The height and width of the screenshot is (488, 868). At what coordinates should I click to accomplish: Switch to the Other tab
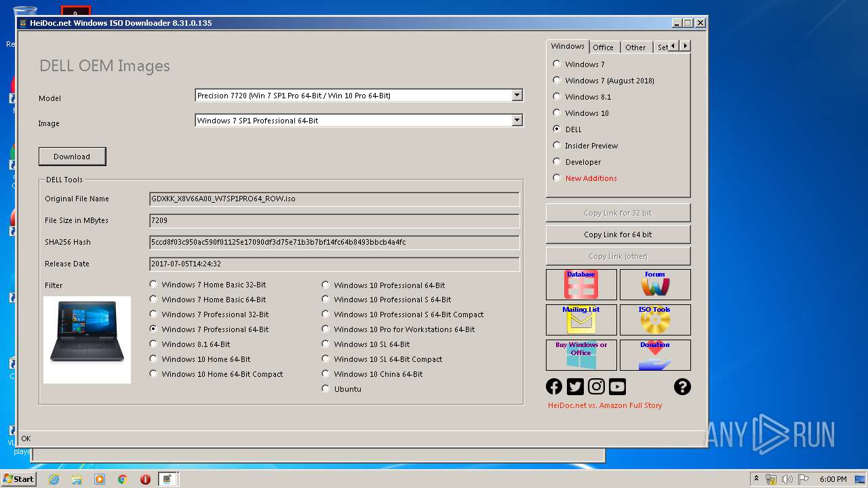click(x=635, y=47)
